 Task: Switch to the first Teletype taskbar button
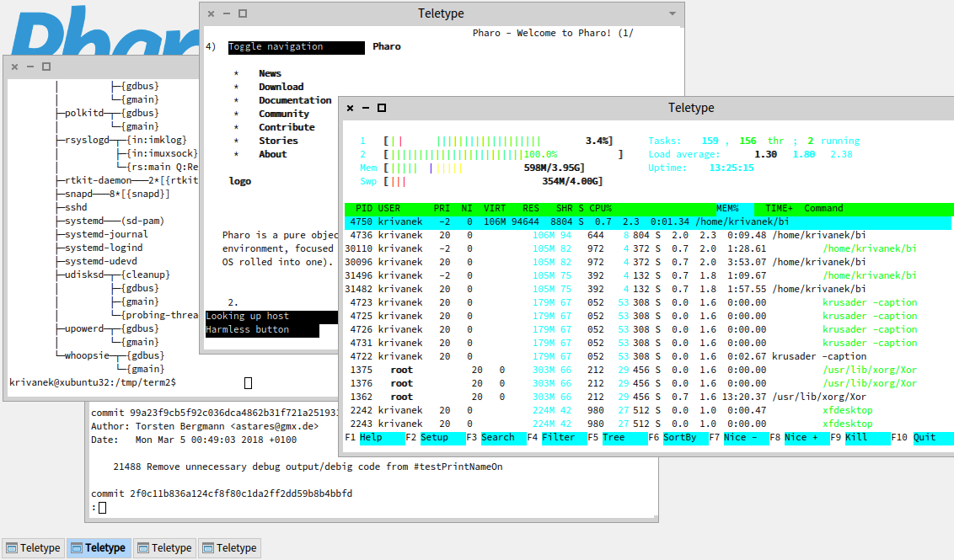click(33, 548)
